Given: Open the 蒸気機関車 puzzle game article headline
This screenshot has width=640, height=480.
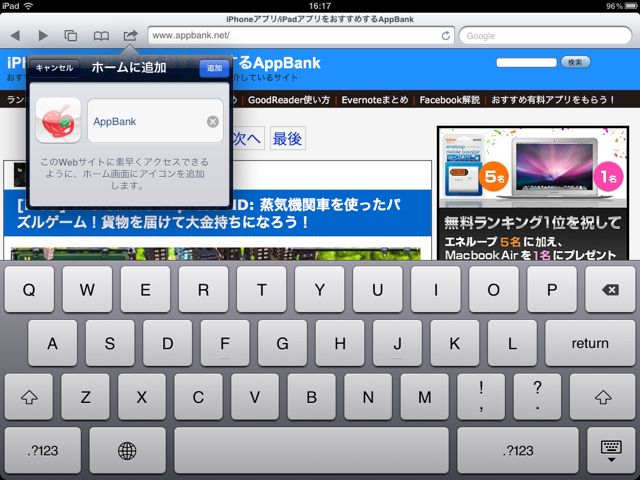Looking at the screenshot, I should [218, 213].
